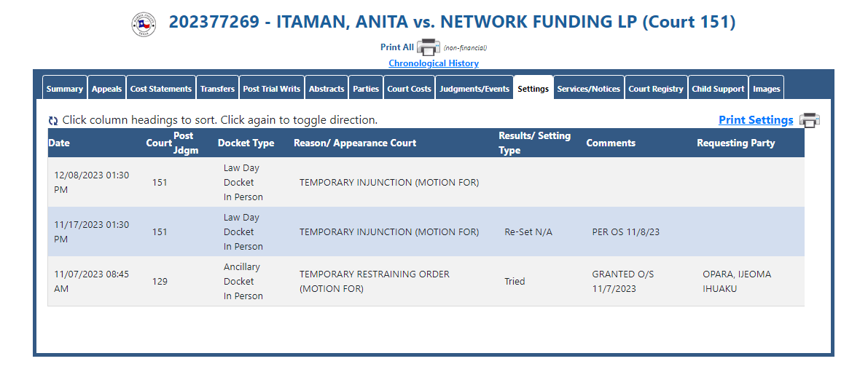Select the Abstracts tab
Viewport: 868px width, 388px height.
(x=327, y=88)
